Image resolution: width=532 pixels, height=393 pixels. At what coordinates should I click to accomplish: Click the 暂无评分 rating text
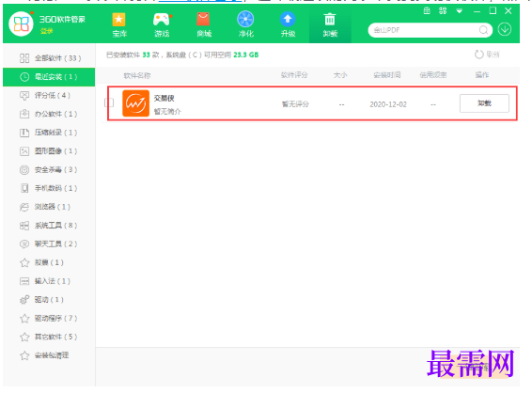(x=295, y=103)
